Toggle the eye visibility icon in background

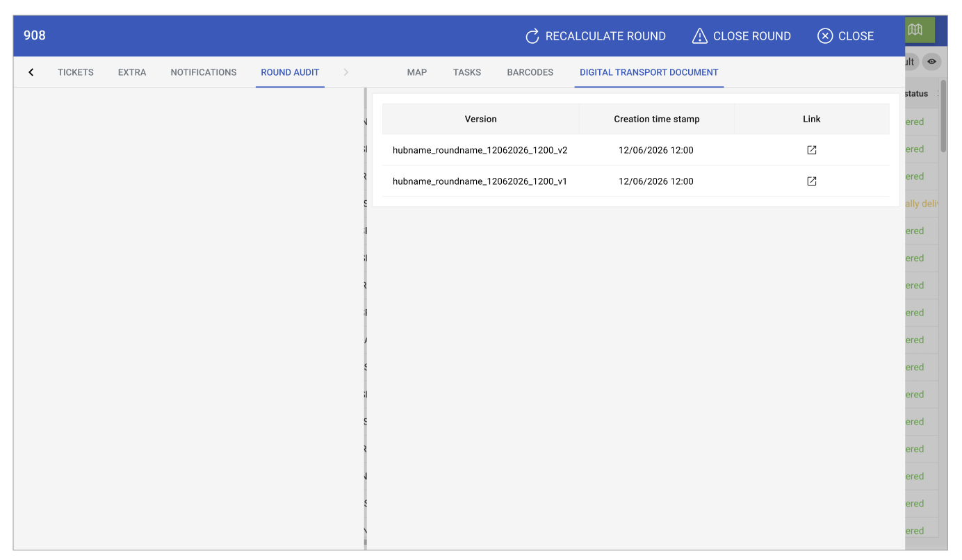pyautogui.click(x=931, y=62)
